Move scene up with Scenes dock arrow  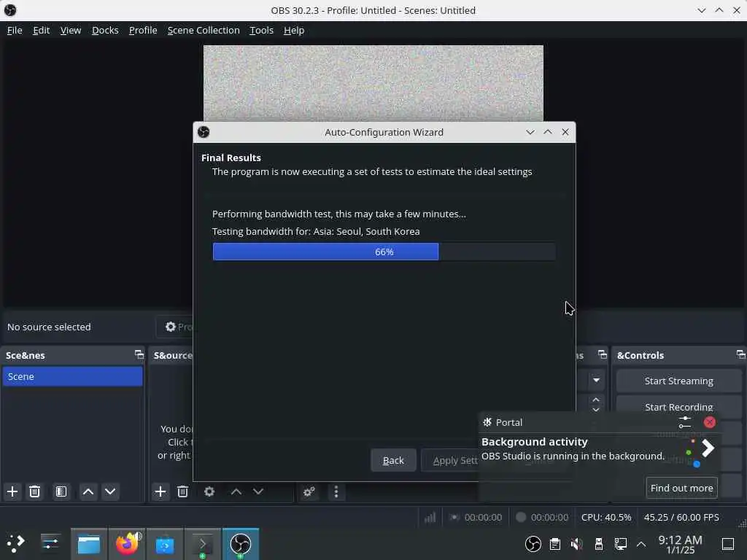coord(88,491)
